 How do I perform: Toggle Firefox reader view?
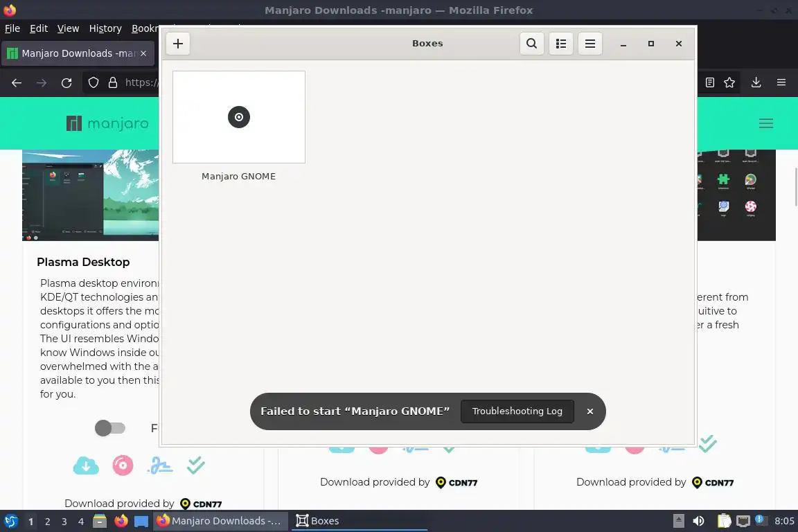710,82
